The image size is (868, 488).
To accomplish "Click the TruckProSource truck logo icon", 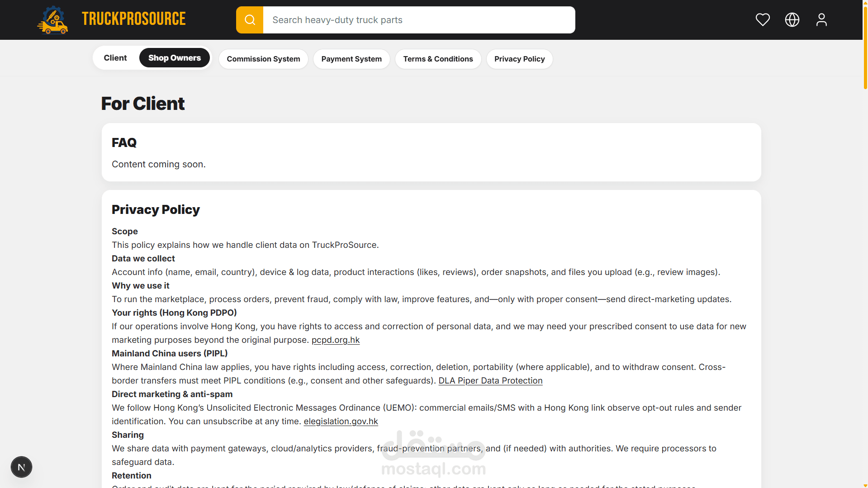I will tap(52, 20).
